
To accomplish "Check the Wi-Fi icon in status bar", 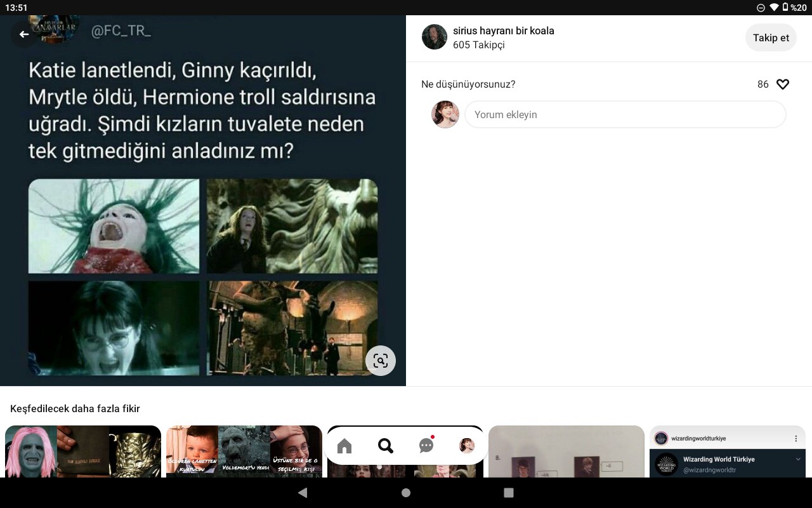I will click(x=774, y=8).
